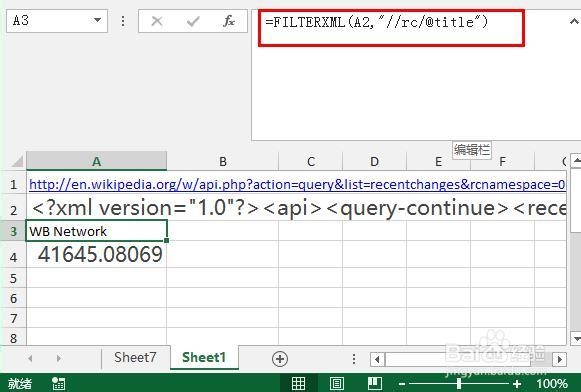Click the zoom out minus button

[x=402, y=384]
